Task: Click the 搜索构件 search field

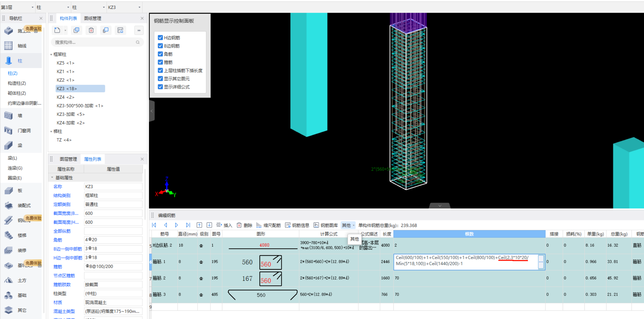Action: point(97,42)
